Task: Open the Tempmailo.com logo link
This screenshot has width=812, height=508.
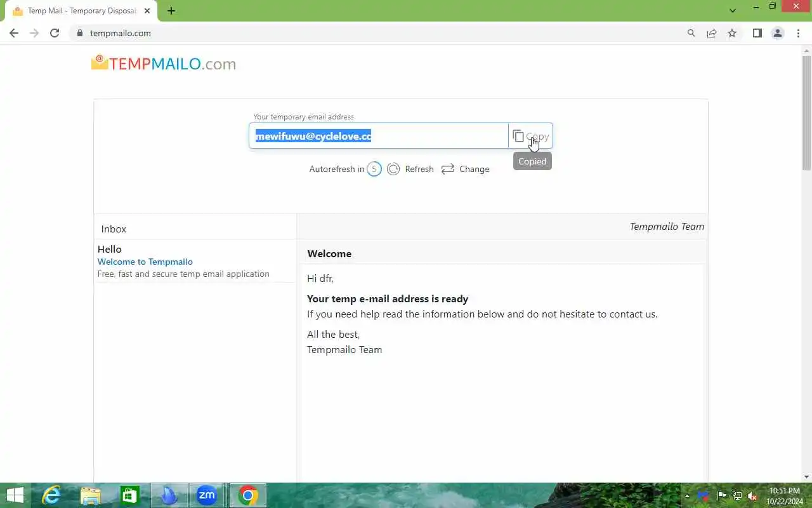Action: (164, 63)
